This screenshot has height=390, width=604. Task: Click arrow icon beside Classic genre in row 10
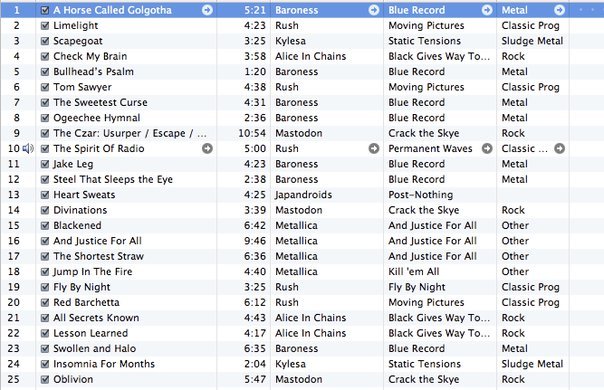559,148
